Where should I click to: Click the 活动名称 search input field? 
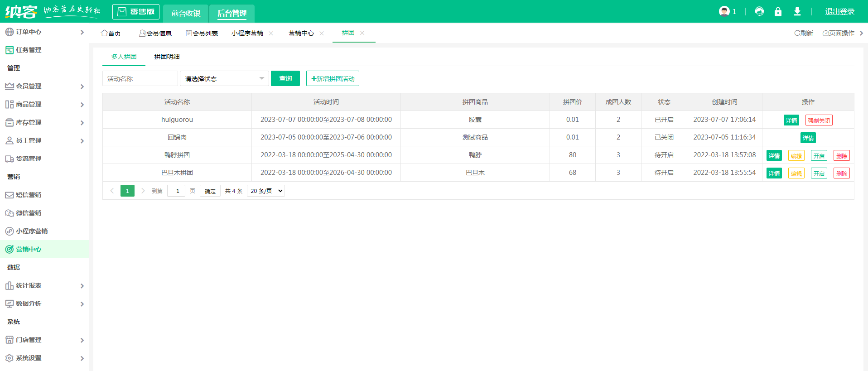(x=140, y=78)
